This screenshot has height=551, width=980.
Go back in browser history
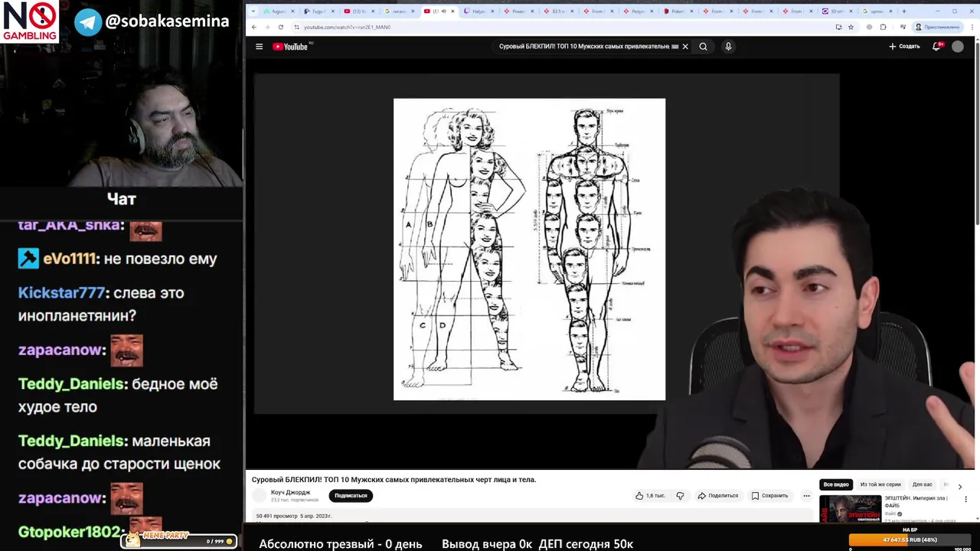[x=254, y=27]
